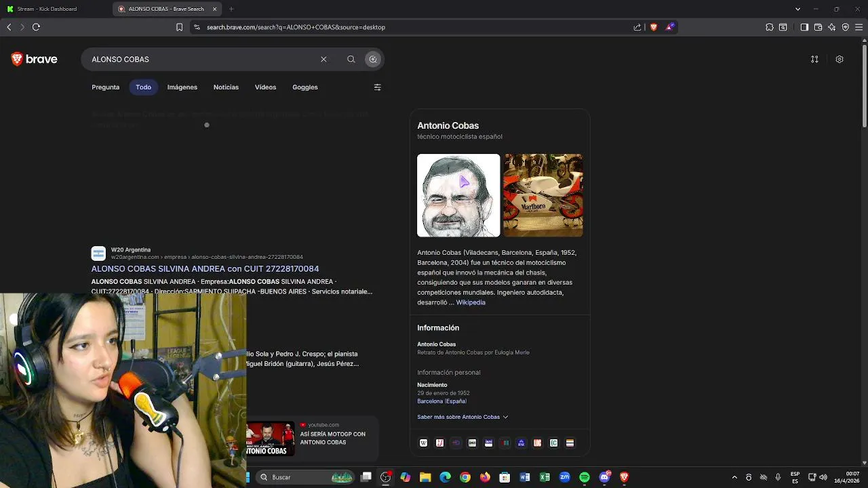Viewport: 868px width, 488px height.
Task: Open taskbar volume control
Action: point(823,477)
